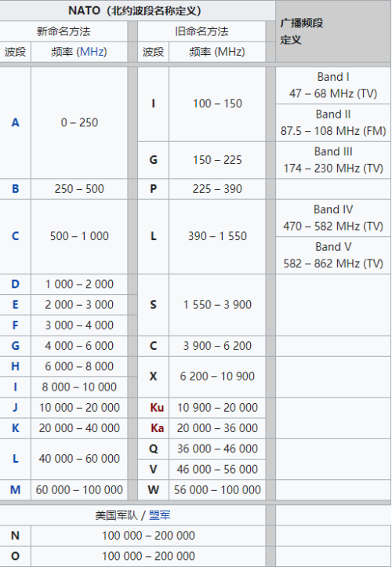Open the blue I band link

[x=15, y=387]
